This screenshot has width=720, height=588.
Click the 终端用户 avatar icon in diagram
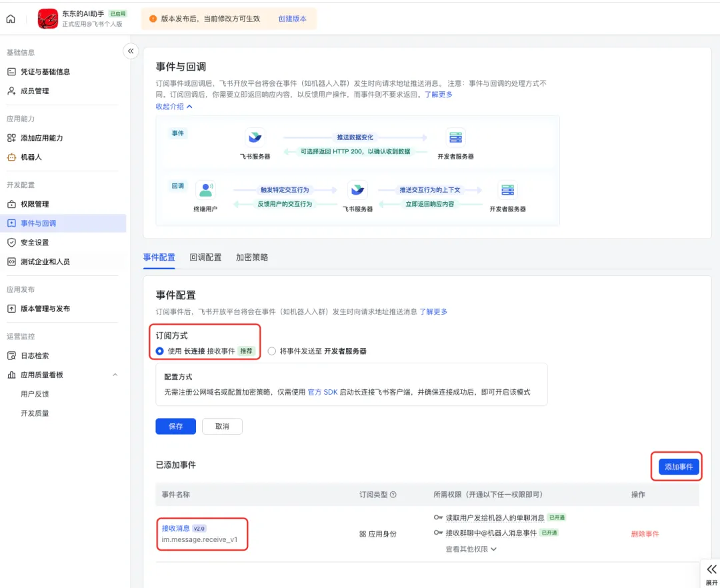point(205,189)
